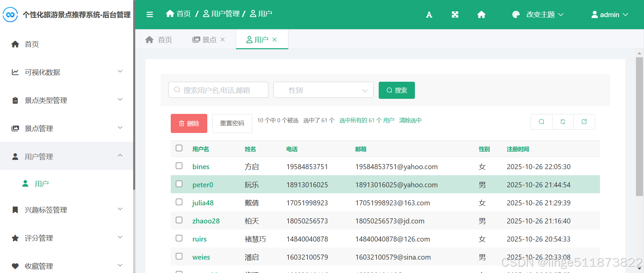Click the 评分管理 star icon
The width and height of the screenshot is (644, 273).
click(15, 238)
